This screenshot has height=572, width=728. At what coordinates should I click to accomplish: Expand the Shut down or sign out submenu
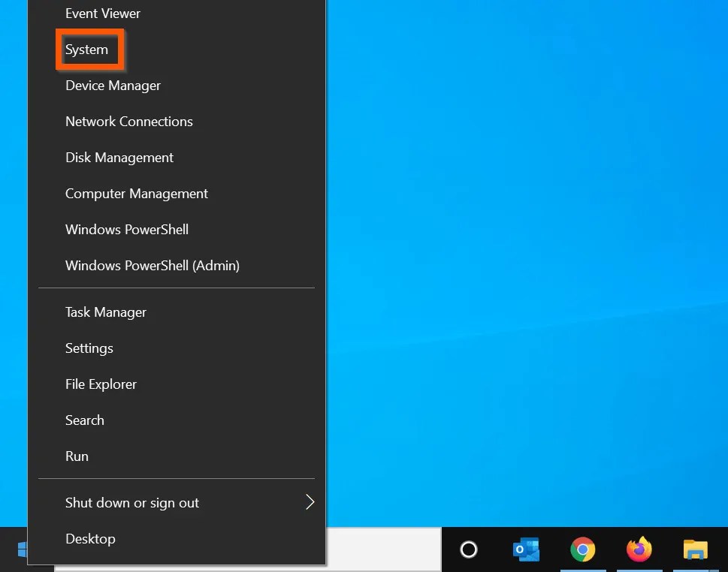131,502
